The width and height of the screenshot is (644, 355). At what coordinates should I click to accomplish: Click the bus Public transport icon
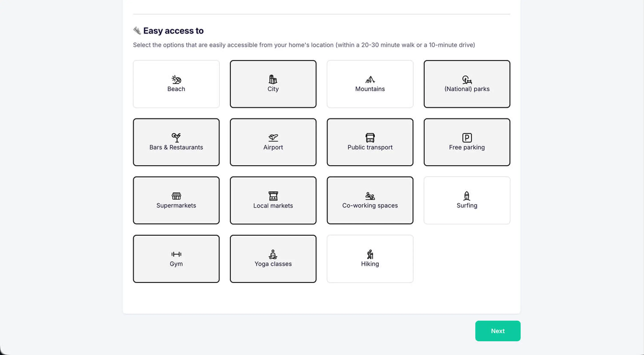pos(370,138)
